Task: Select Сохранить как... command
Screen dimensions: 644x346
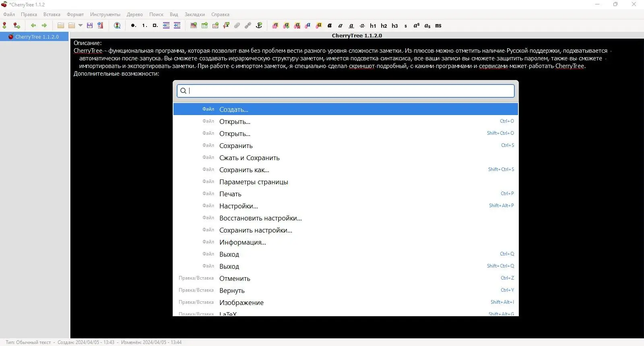Action: [x=346, y=169]
